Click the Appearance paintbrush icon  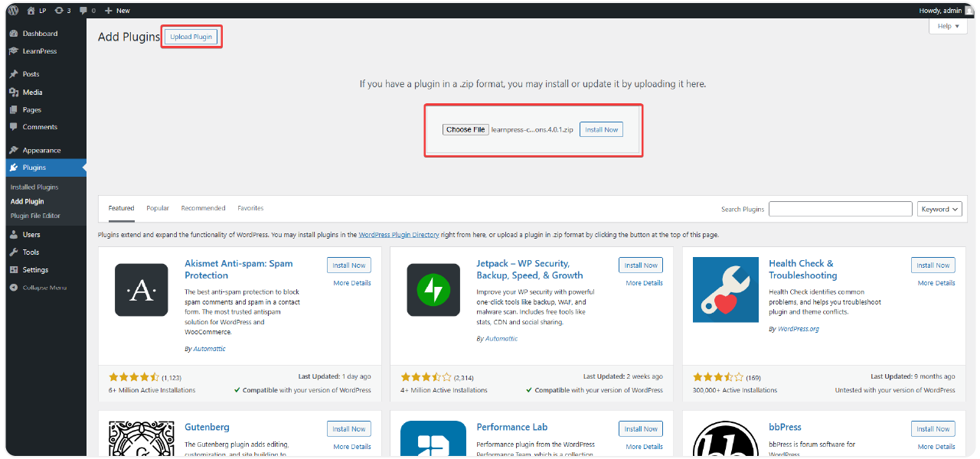click(14, 150)
